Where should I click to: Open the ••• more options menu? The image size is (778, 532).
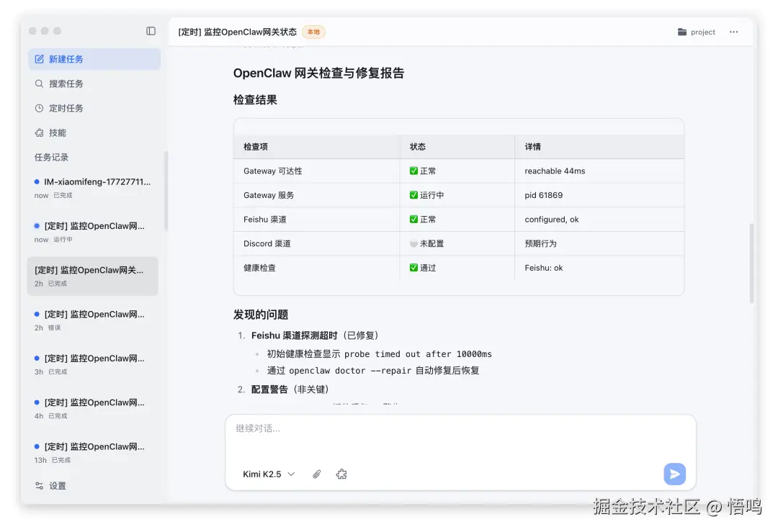pos(733,32)
